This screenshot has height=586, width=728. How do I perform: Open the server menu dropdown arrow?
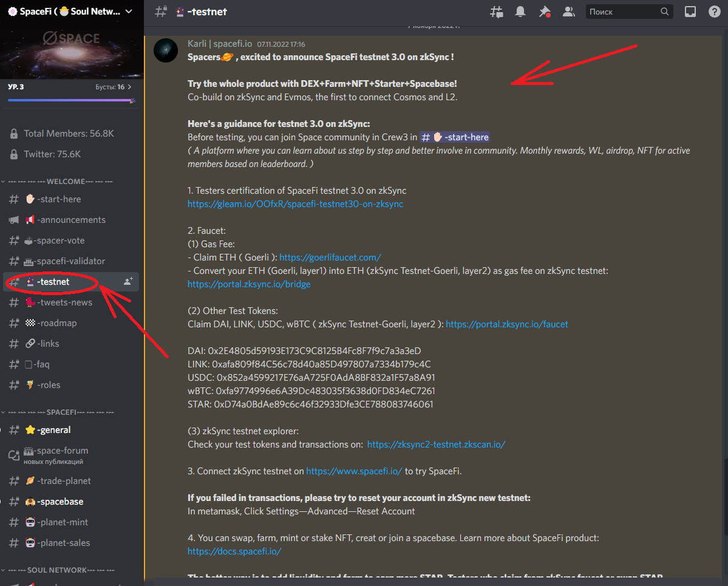(x=129, y=12)
